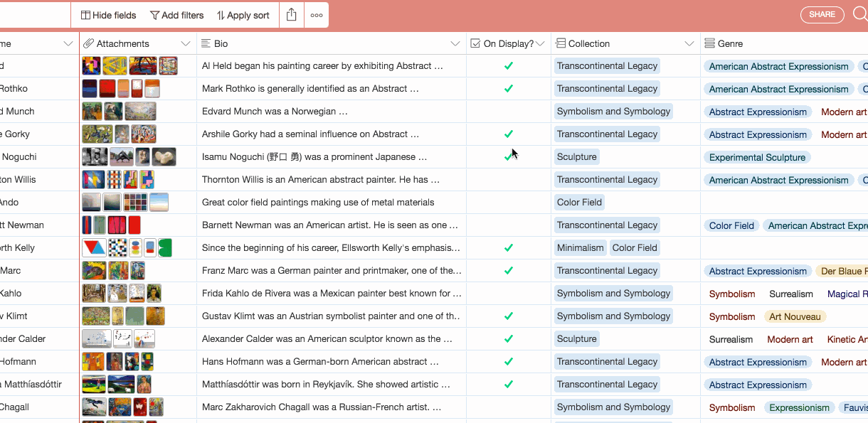Toggle On Display checkbox for Mark Rothko row
This screenshot has width=868, height=423.
click(509, 89)
